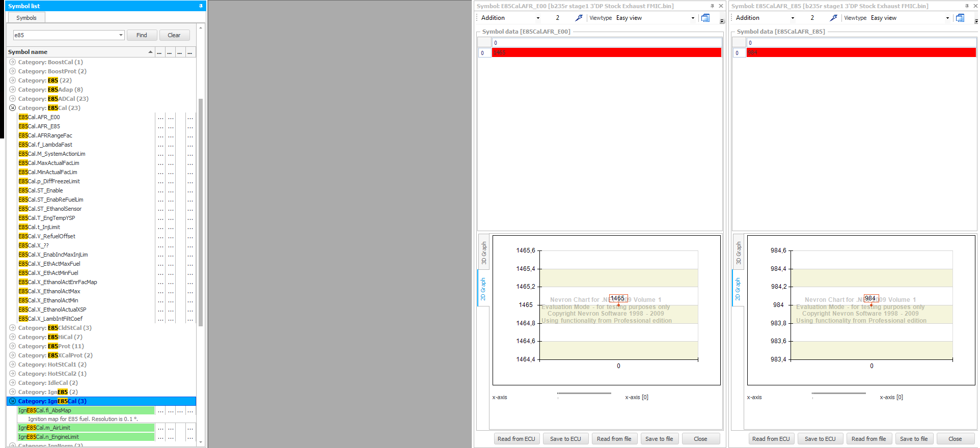980x448 pixels.
Task: Save to ECU in AFR_E85 viewer
Action: pos(820,439)
